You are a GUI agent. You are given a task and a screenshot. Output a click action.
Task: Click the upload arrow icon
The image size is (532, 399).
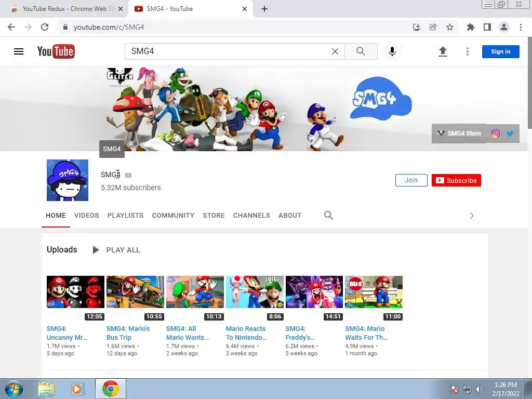click(x=443, y=51)
